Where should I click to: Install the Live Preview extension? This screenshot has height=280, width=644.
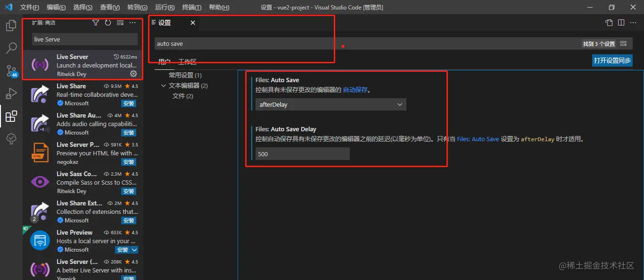(x=123, y=250)
